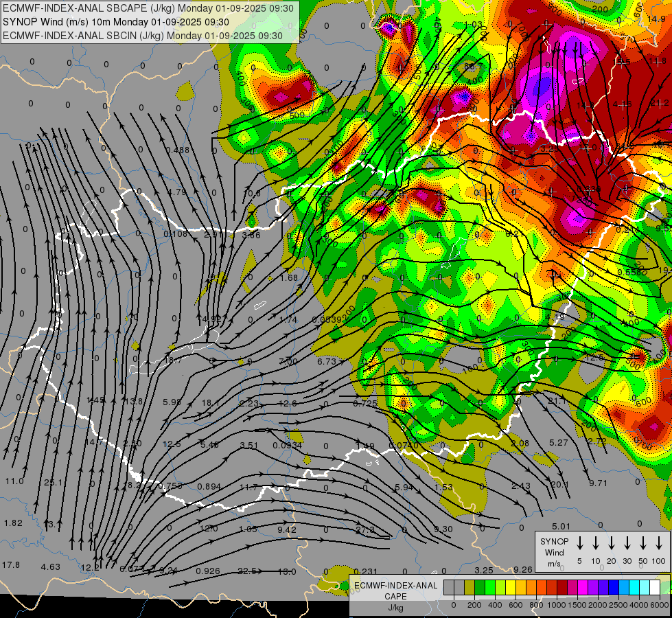
Task: Pick the yellow-green CAPE legend swatch
Action: click(x=500, y=587)
